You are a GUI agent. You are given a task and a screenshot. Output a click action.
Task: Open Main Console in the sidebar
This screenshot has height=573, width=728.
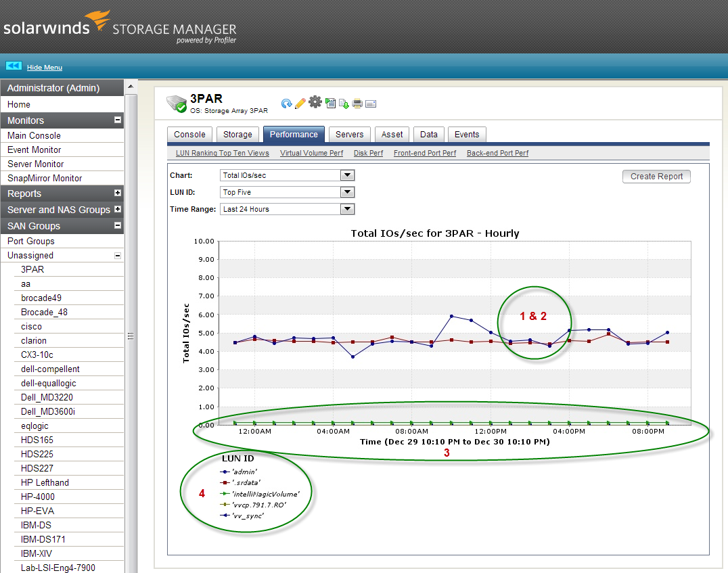pos(62,135)
